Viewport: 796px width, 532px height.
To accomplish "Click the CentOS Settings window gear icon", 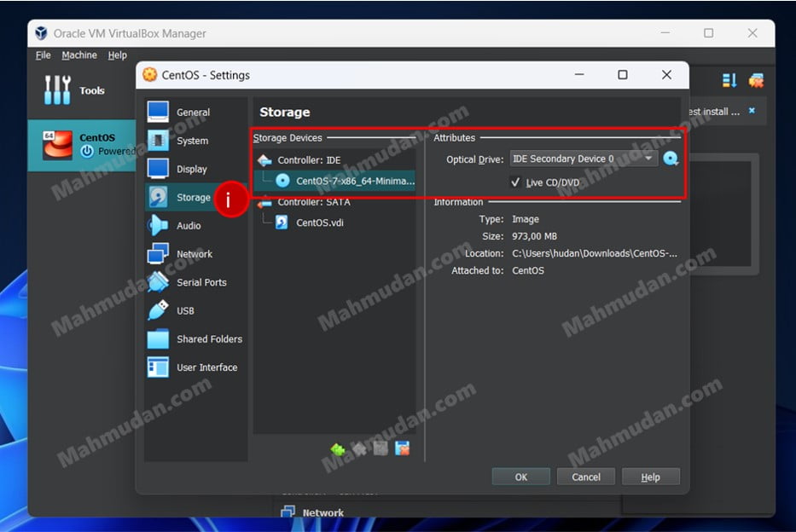I will click(x=150, y=75).
